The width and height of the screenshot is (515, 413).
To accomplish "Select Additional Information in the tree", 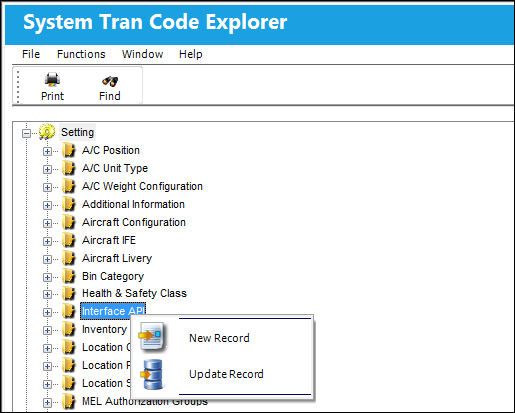I will click(133, 204).
